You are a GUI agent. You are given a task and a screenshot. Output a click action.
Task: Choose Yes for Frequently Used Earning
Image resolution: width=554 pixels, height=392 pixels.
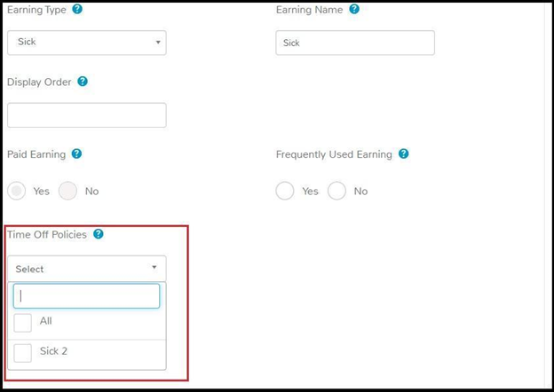[285, 191]
